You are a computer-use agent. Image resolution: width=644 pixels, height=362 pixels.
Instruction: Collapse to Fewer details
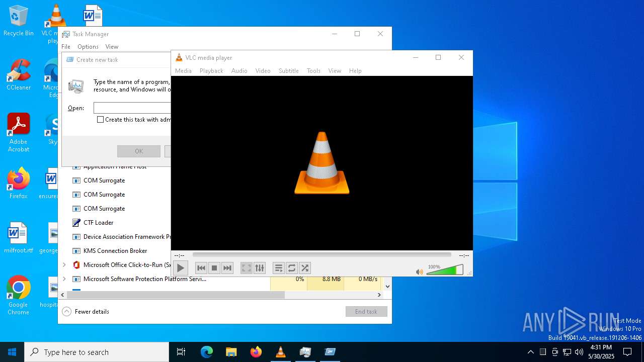86,312
